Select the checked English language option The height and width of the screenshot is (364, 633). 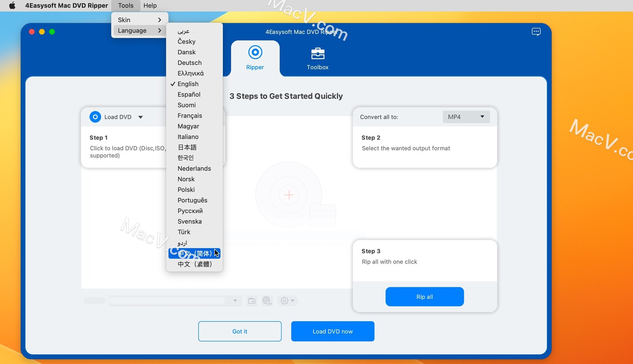coord(194,84)
